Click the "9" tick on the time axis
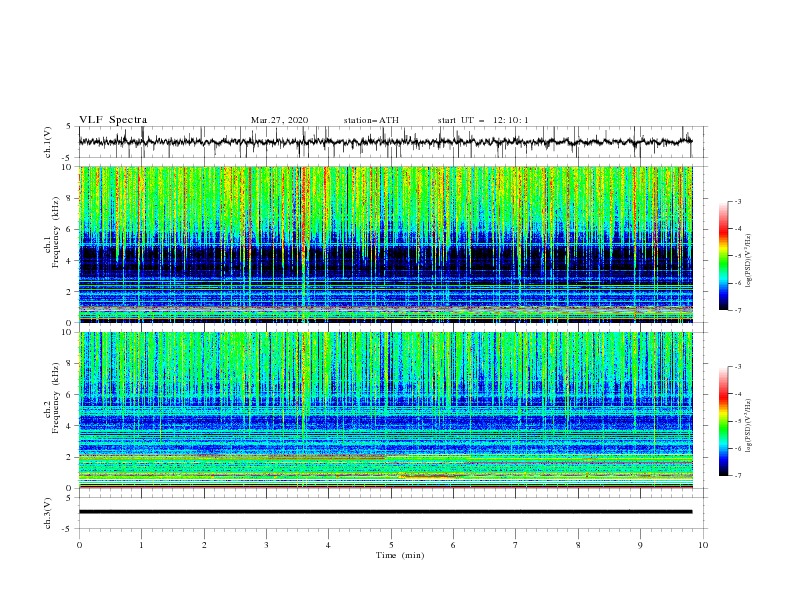The height and width of the screenshot is (612, 792). click(x=640, y=545)
